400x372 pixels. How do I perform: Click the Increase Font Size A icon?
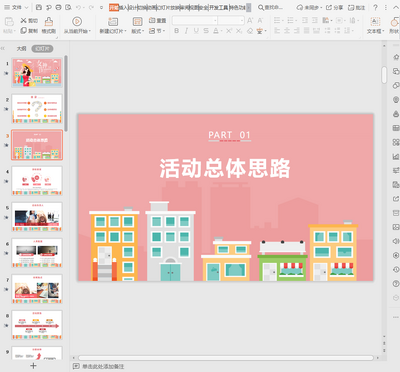point(250,21)
